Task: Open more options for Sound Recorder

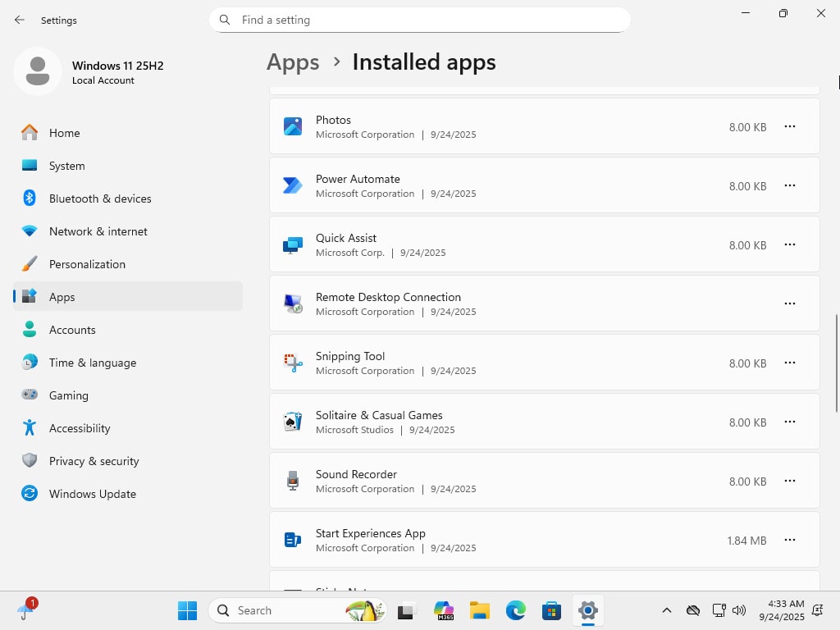Action: pyautogui.click(x=790, y=481)
